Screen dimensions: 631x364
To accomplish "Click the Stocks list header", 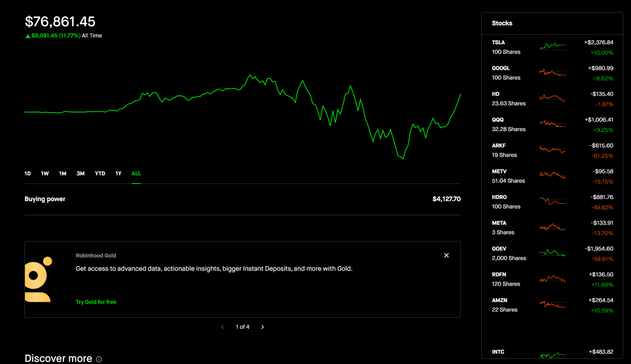I will click(502, 23).
